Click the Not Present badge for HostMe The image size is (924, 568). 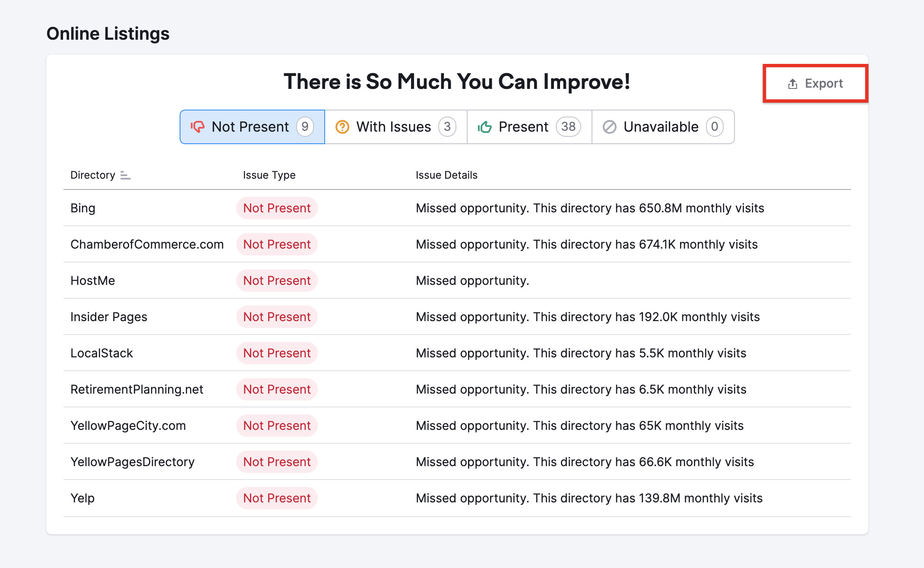pyautogui.click(x=277, y=281)
